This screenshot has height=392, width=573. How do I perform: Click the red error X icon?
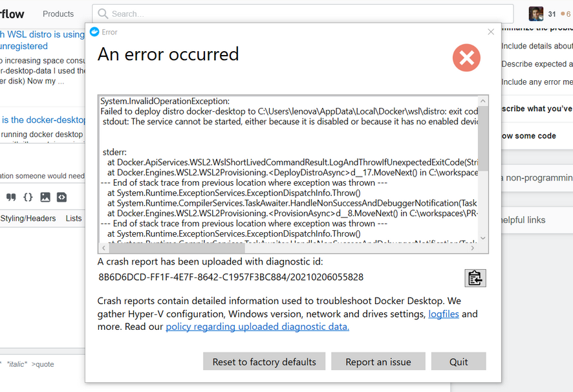coord(467,58)
